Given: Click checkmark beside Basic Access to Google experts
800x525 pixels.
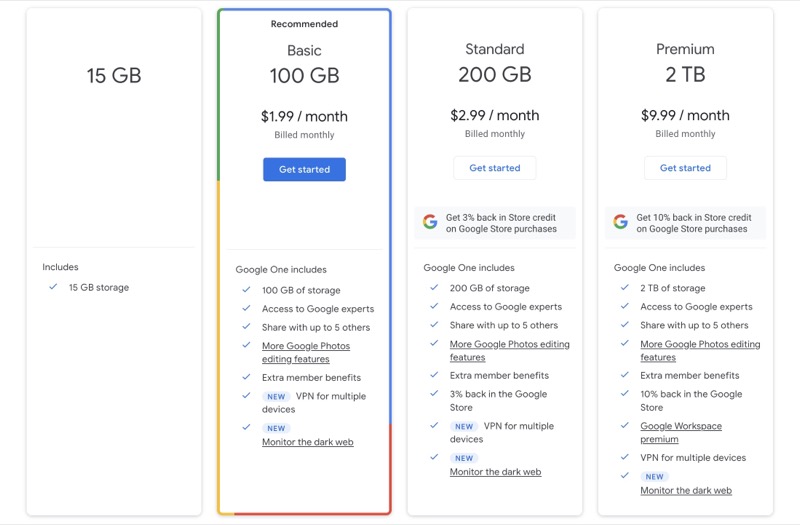Looking at the screenshot, I should coord(246,308).
